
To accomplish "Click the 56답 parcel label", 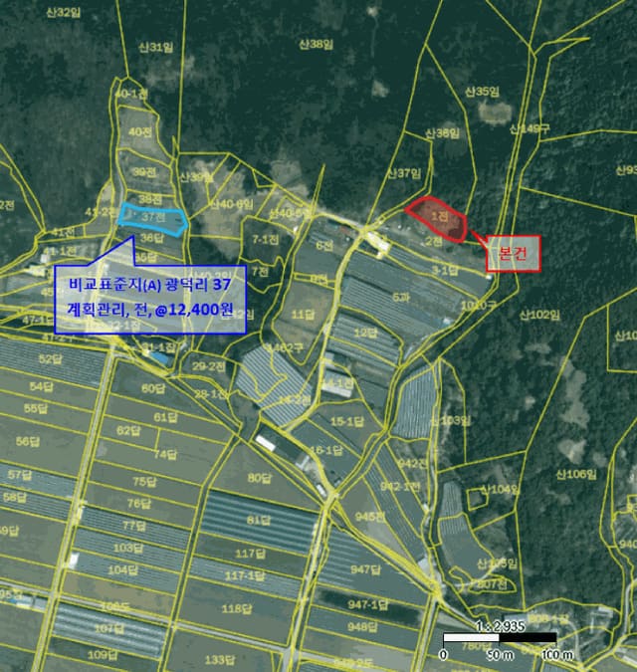I will (x=28, y=441).
